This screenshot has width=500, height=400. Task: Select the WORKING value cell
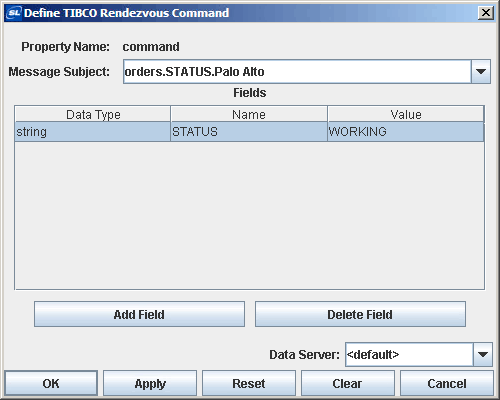(406, 132)
